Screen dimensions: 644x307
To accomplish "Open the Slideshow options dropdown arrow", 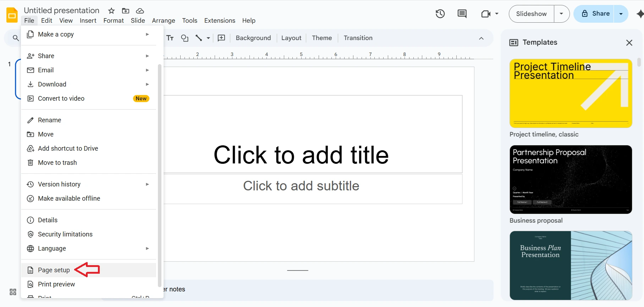I will click(561, 14).
